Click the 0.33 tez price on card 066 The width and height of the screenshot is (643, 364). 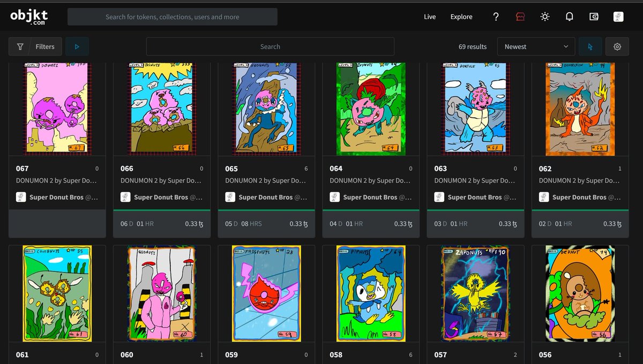point(195,224)
